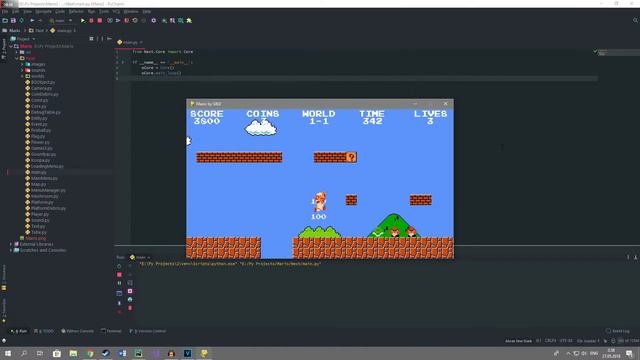
Task: Click the Open folder icon in toolbar
Action: 5,20
